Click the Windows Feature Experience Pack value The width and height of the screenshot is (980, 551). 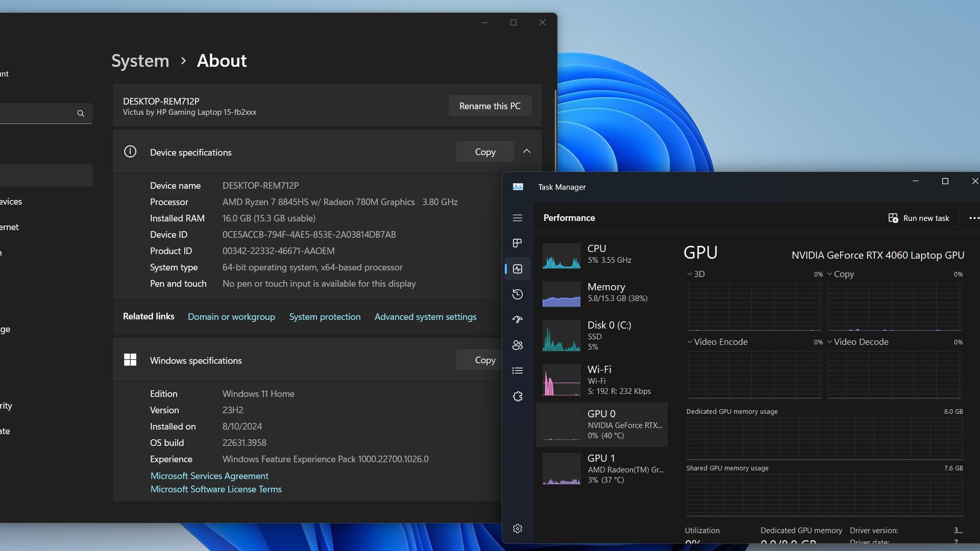point(325,459)
